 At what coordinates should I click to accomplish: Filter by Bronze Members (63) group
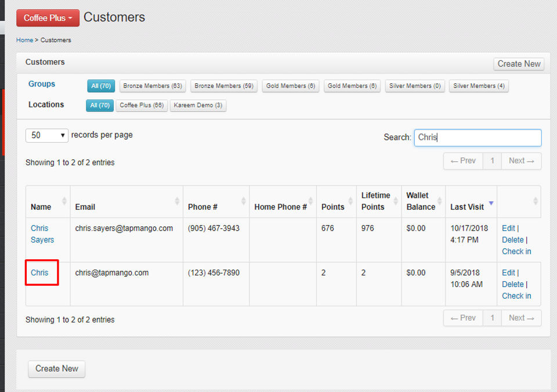pos(153,86)
